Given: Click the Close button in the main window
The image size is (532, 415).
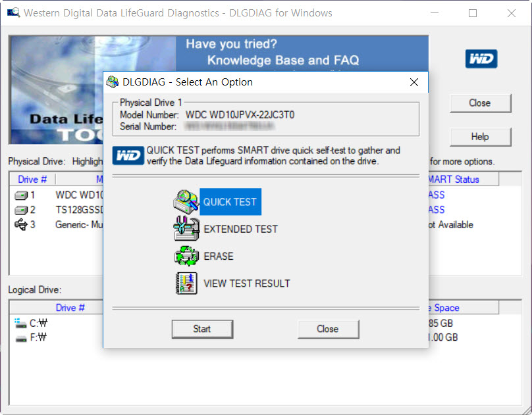Looking at the screenshot, I should [480, 103].
